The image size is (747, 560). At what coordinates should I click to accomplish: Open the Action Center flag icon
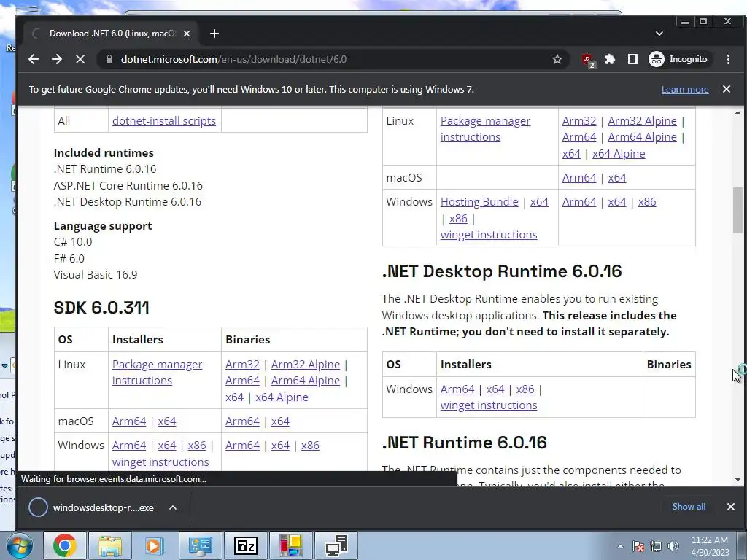pos(638,546)
